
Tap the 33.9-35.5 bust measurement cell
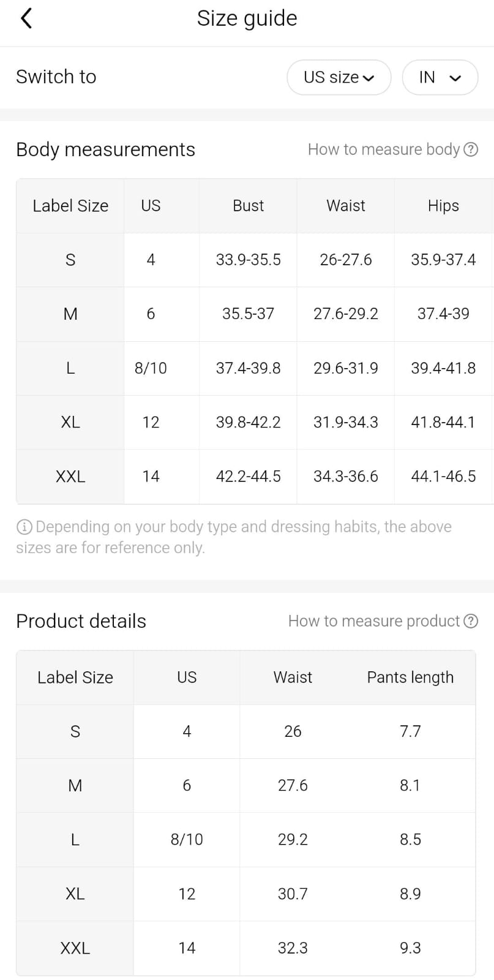click(x=248, y=260)
